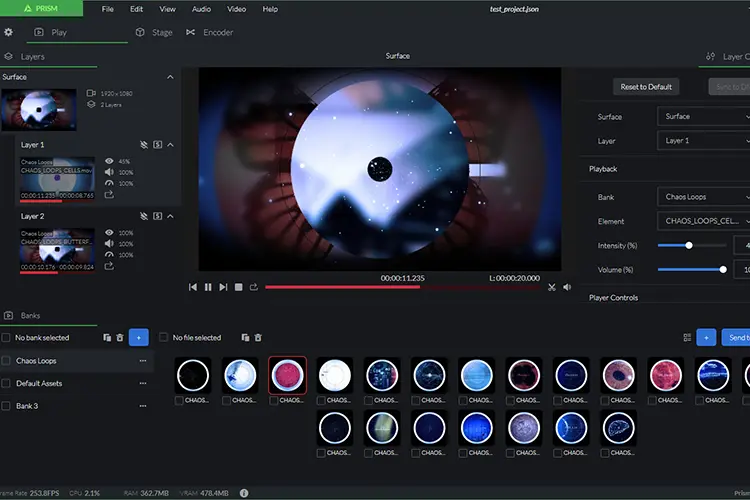Skip to next using the transport control

point(223,287)
